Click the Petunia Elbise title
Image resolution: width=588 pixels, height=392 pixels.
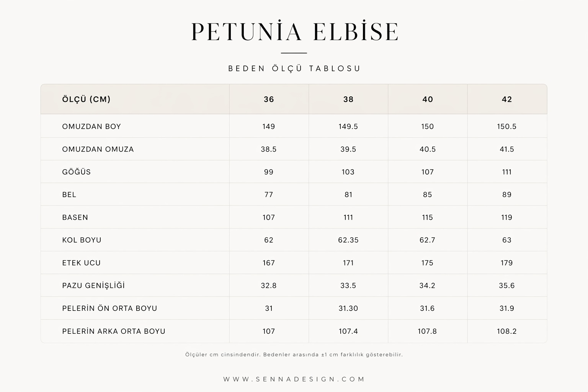[x=294, y=32]
